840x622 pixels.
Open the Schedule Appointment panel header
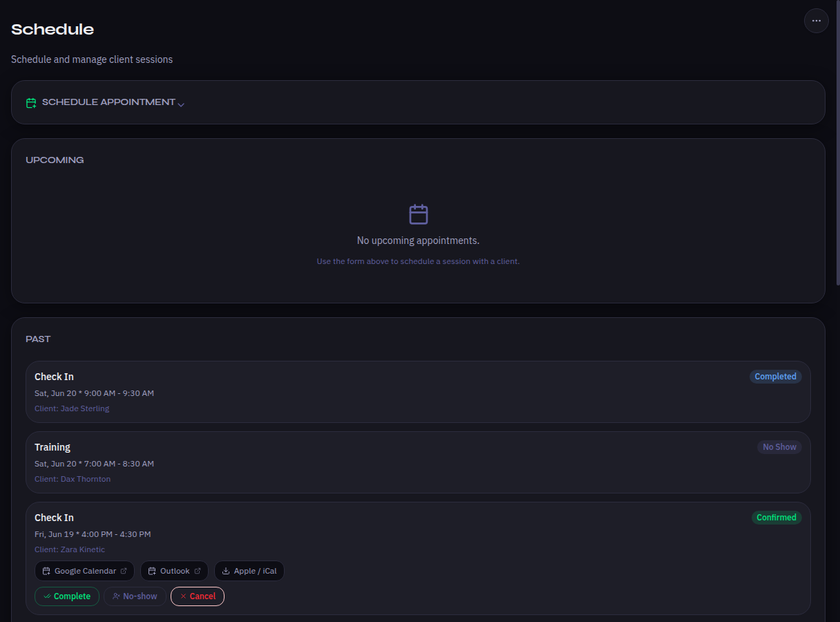click(418, 102)
